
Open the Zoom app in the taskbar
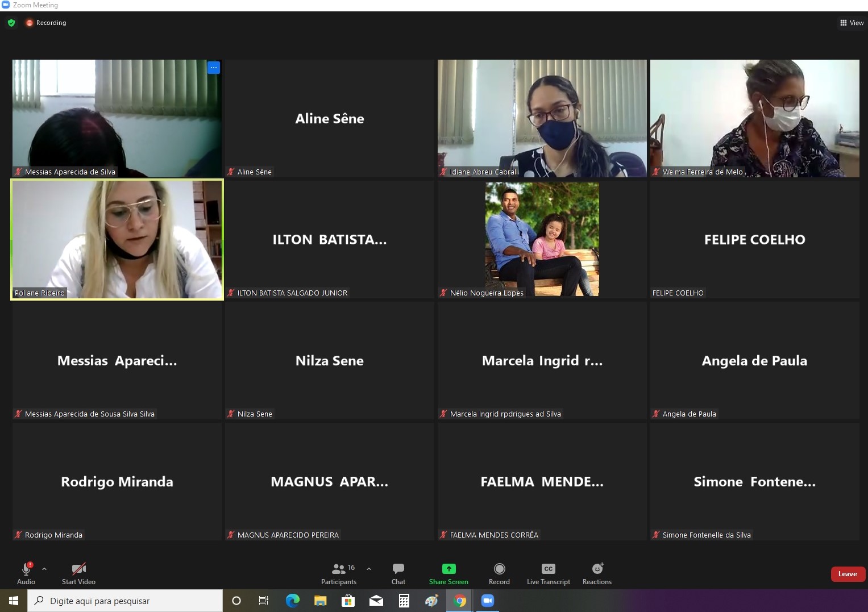[488, 601]
